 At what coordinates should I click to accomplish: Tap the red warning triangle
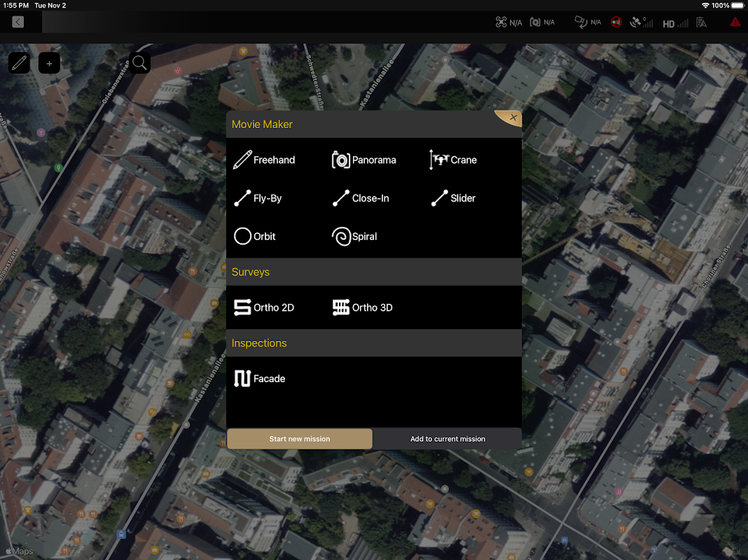pyautogui.click(x=735, y=22)
